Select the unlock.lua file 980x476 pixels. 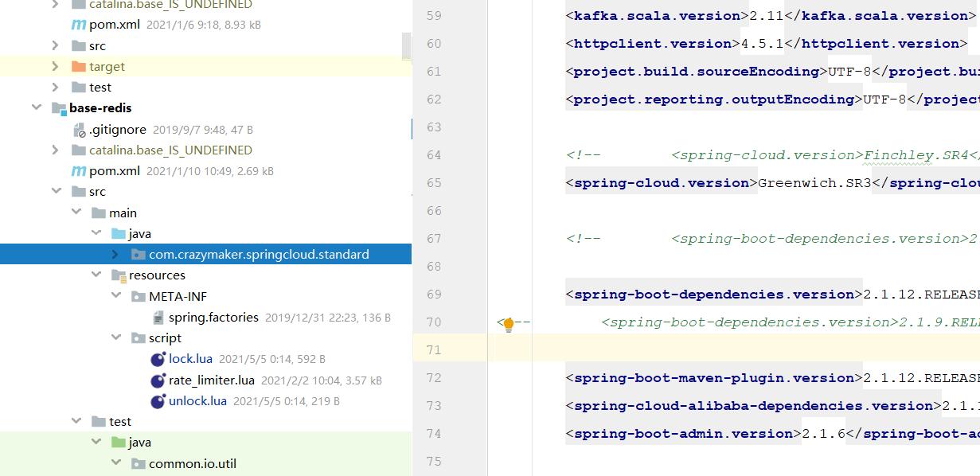pos(197,401)
